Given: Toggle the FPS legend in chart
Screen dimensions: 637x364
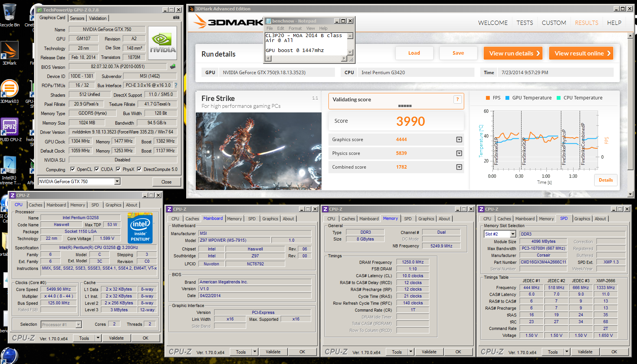Looking at the screenshot, I should 493,98.
